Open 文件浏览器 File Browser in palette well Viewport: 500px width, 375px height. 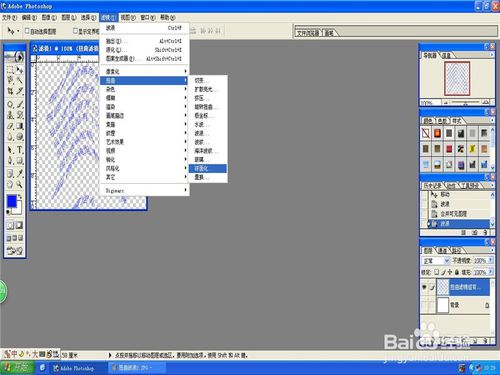click(x=308, y=33)
